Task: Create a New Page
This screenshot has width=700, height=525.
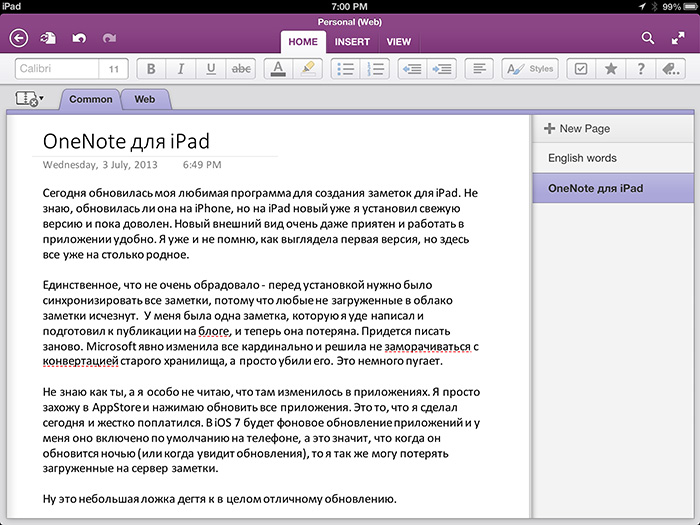Action: tap(613, 129)
